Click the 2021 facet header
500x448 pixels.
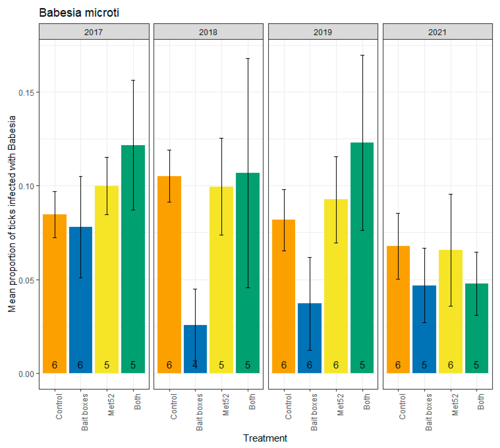tap(437, 32)
